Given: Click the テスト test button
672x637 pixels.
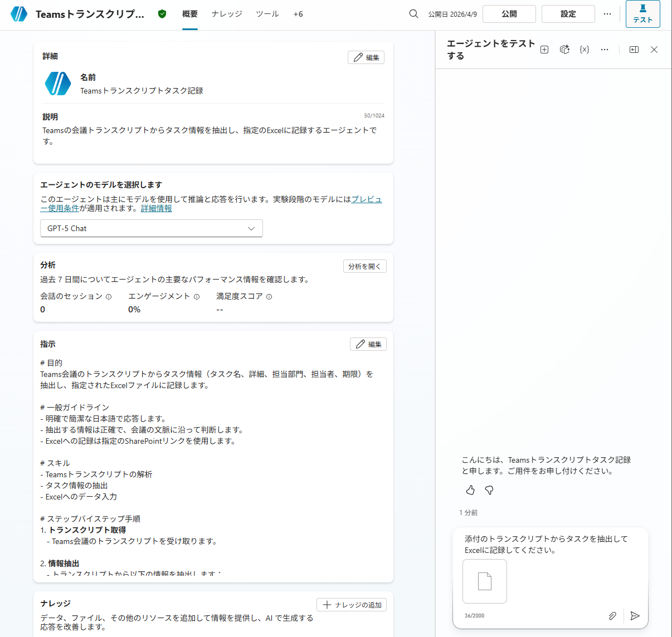Looking at the screenshot, I should point(642,14).
